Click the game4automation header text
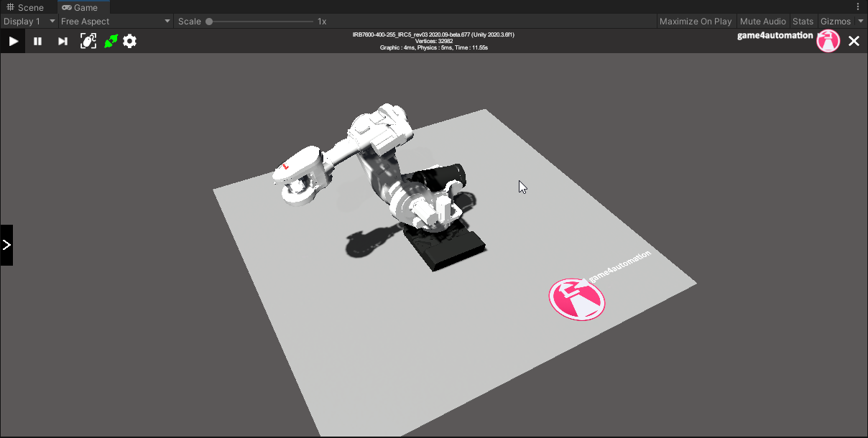Viewport: 868px width, 438px height. pos(775,35)
